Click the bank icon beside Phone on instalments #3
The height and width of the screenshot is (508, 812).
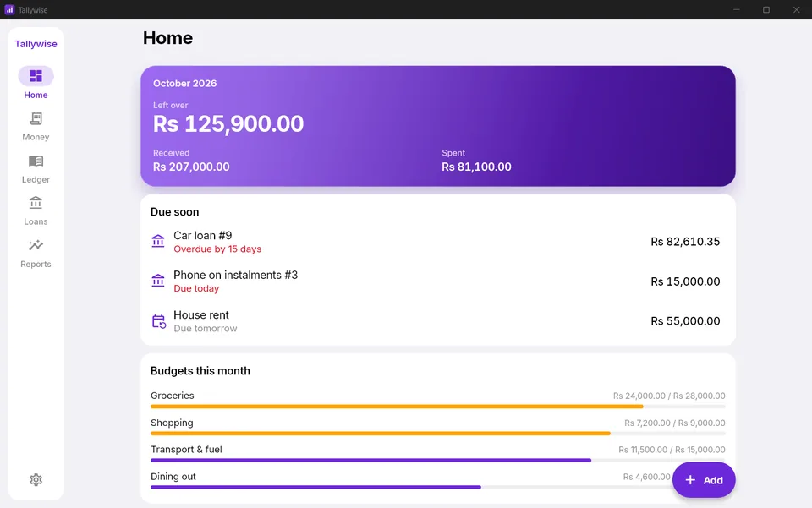click(x=158, y=281)
